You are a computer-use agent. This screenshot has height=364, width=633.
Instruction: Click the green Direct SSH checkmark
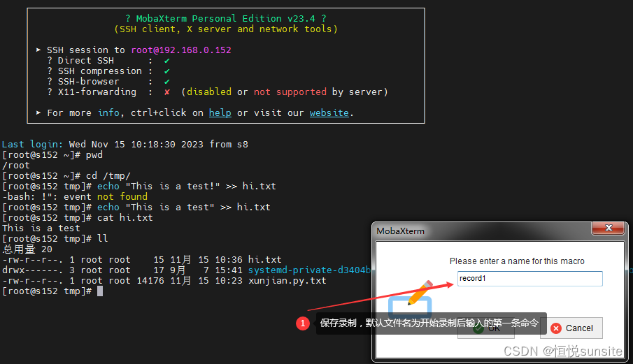pyautogui.click(x=166, y=61)
